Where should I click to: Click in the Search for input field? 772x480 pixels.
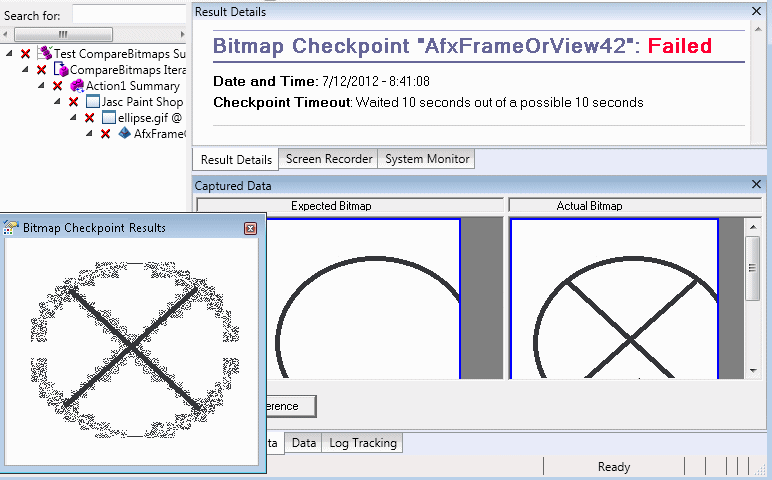pos(130,16)
